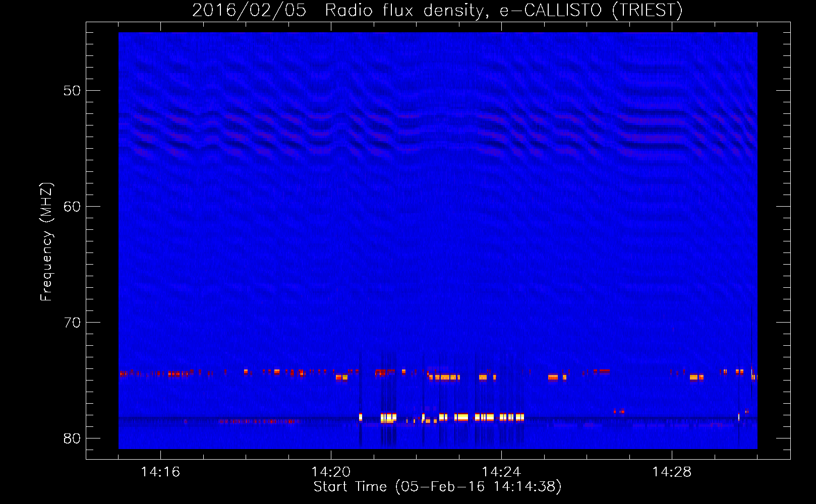Click the frequency tick label '60'
816x504 pixels.
coord(72,207)
